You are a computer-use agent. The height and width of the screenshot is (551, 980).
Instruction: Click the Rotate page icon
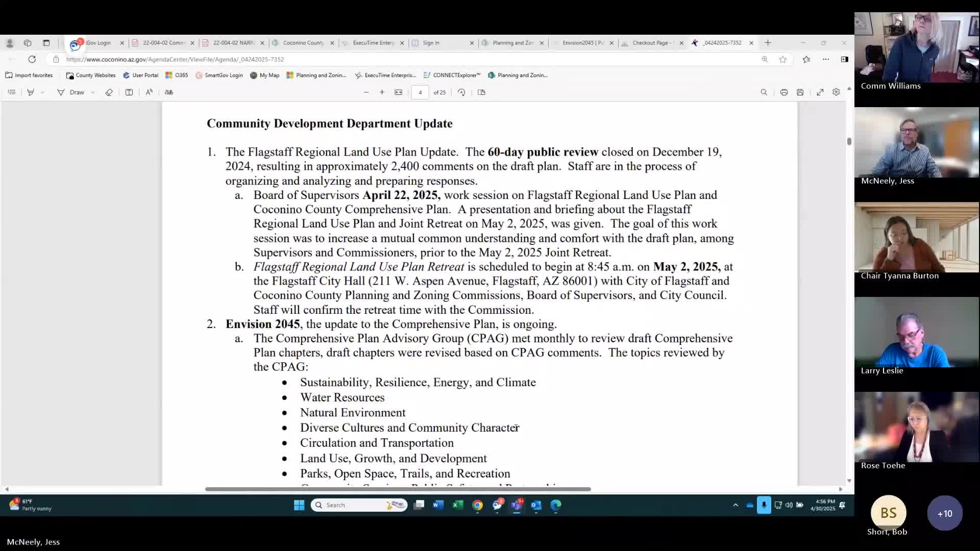[461, 92]
